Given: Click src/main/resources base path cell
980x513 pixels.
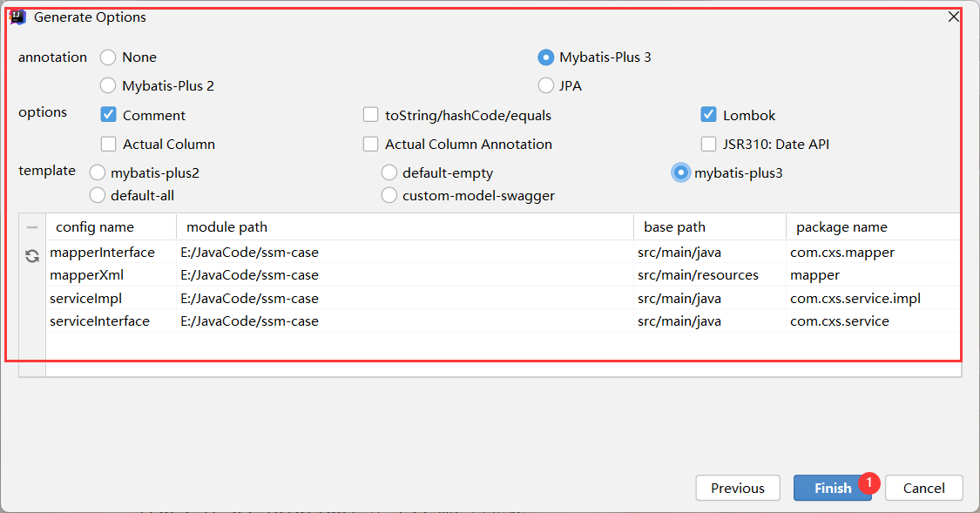Looking at the screenshot, I should click(x=710, y=275).
